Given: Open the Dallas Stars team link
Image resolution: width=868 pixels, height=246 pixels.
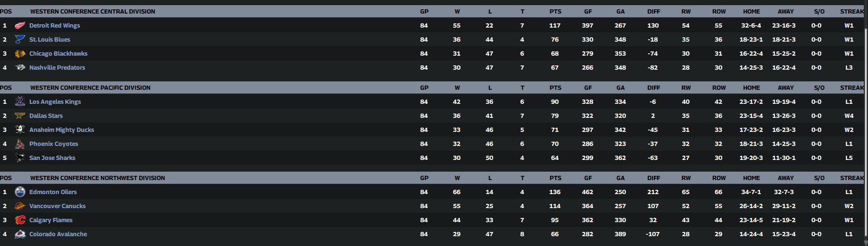Looking at the screenshot, I should pos(46,116).
